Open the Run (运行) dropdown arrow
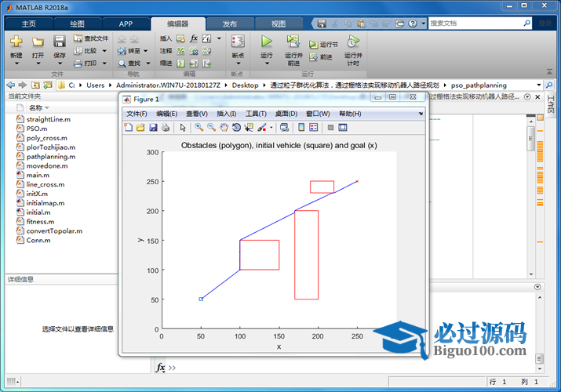 (267, 64)
